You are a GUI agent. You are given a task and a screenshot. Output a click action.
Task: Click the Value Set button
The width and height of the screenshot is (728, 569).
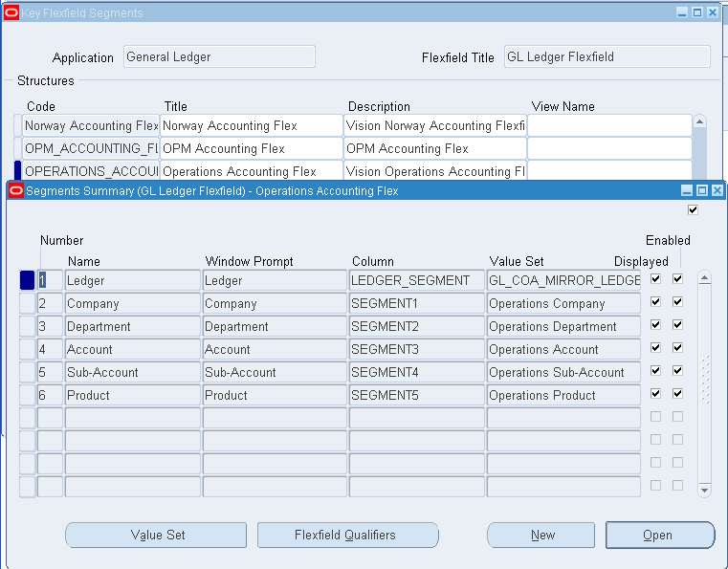pos(156,536)
